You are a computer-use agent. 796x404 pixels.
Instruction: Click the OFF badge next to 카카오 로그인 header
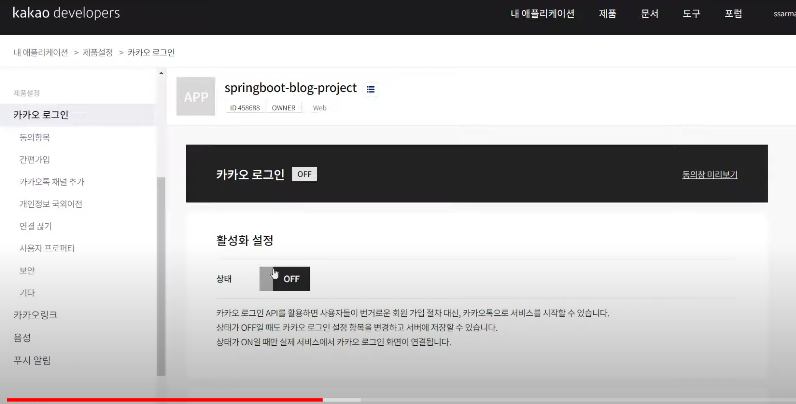(304, 174)
